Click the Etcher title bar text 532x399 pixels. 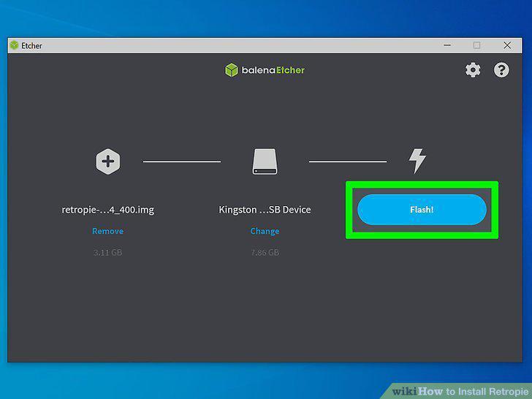click(x=31, y=45)
